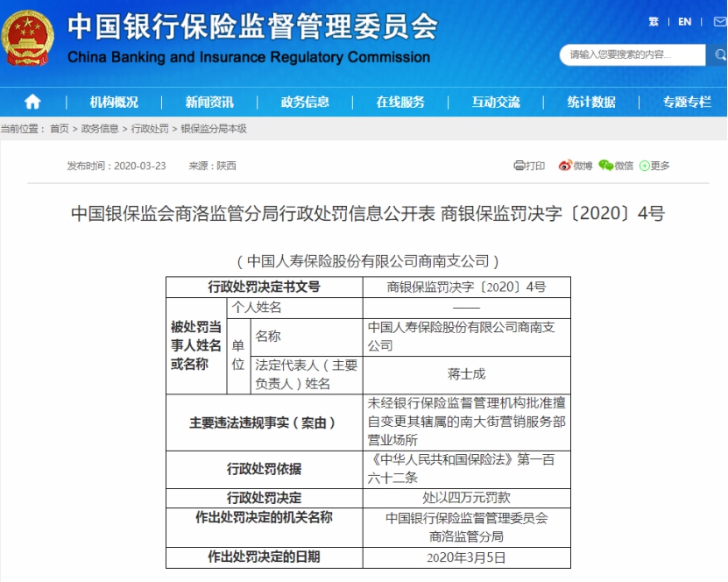Click breadcrumb 首页

click(60, 129)
